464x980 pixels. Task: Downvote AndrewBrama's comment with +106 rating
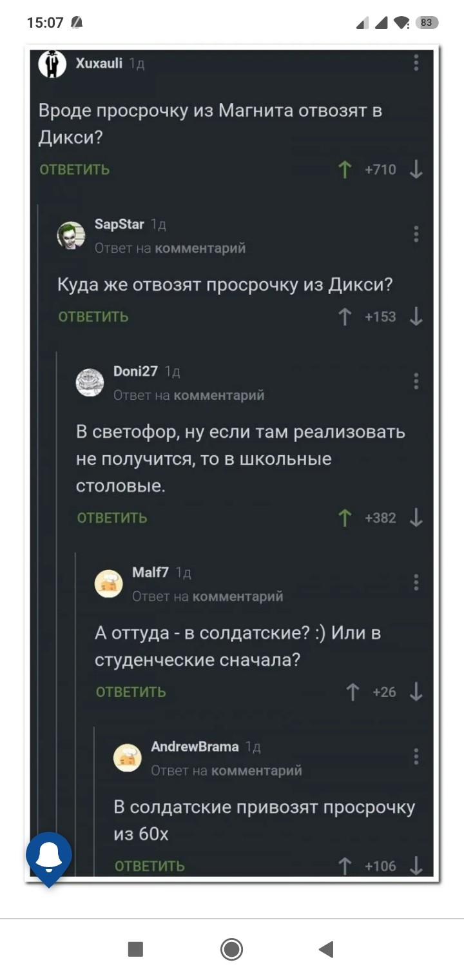[x=416, y=866]
